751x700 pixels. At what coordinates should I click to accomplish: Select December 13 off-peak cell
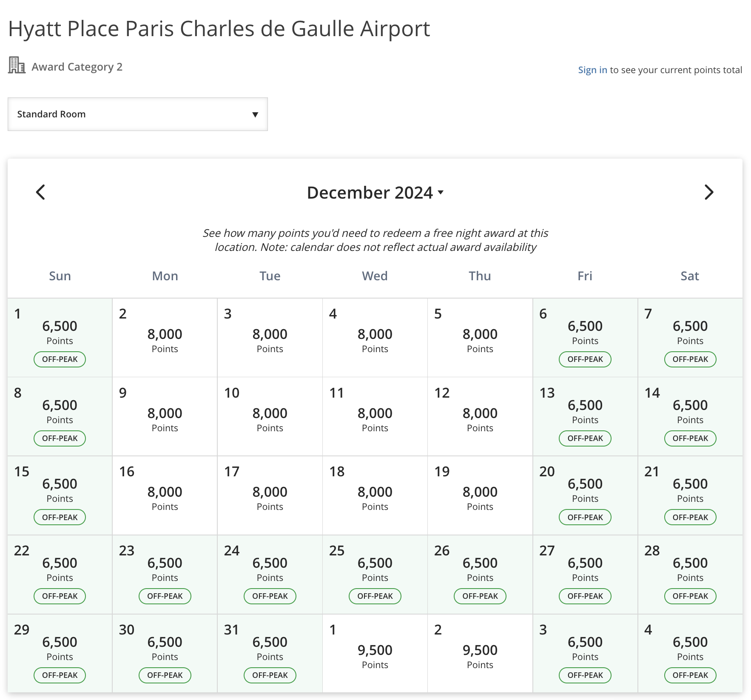pyautogui.click(x=585, y=417)
